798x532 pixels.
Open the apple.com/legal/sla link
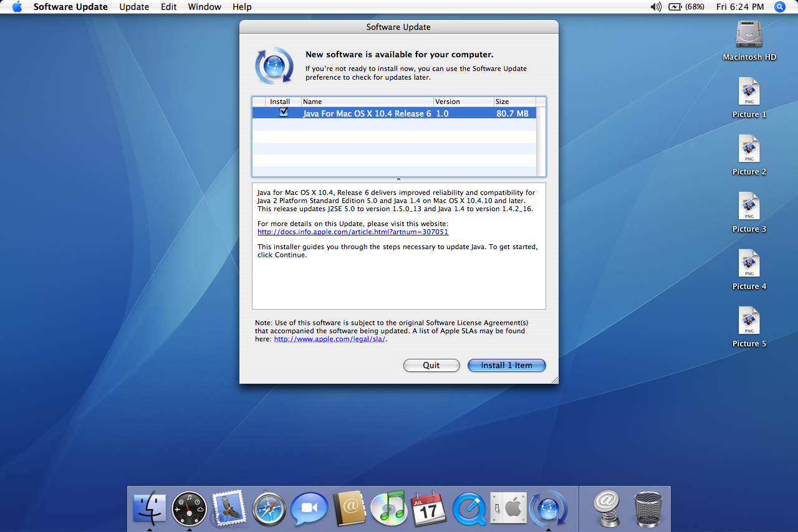click(x=330, y=340)
